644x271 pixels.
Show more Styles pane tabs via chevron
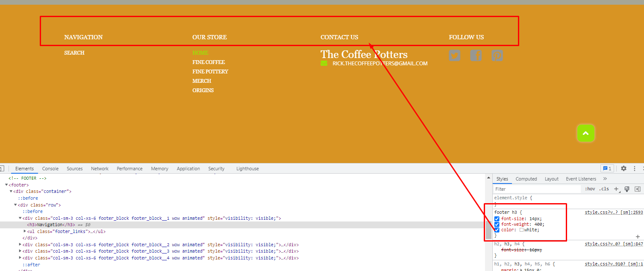(605, 179)
